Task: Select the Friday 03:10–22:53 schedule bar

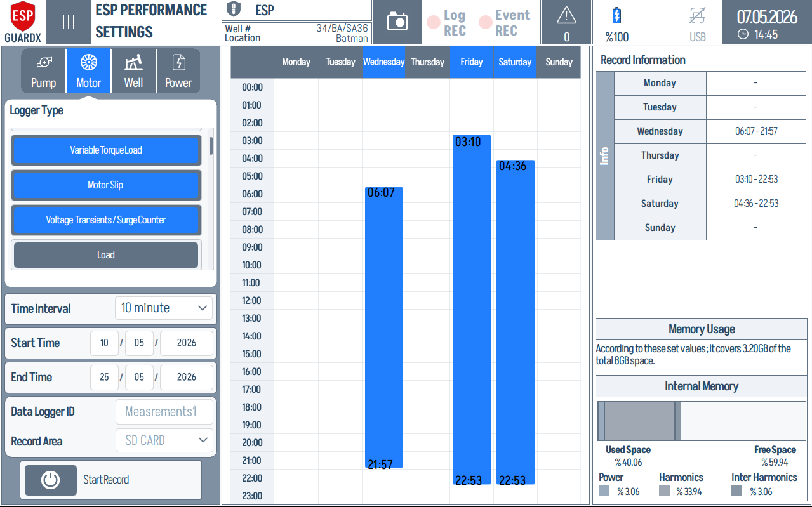Action: [x=471, y=310]
